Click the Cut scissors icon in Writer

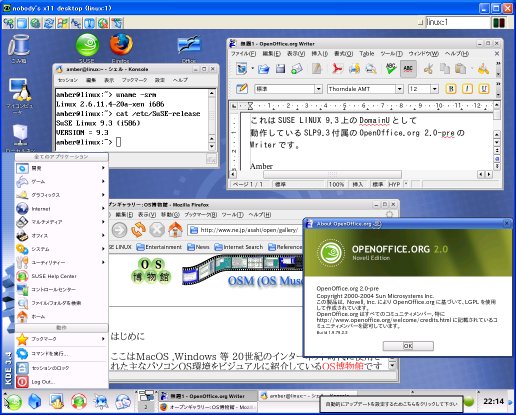pos(428,69)
